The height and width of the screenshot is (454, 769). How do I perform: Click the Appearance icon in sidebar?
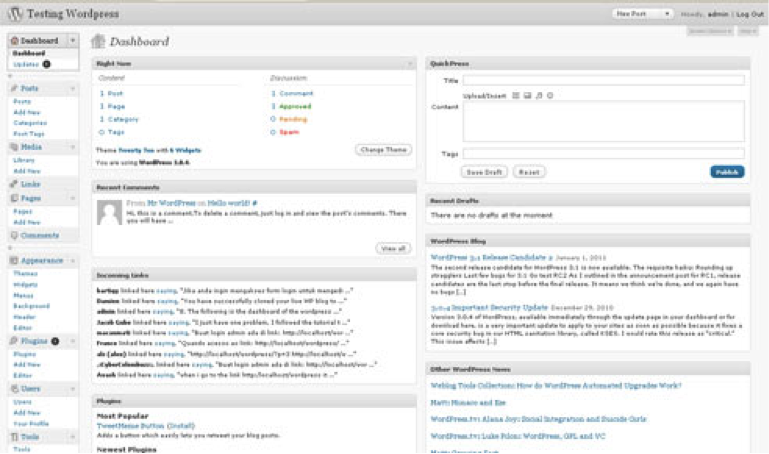pyautogui.click(x=14, y=260)
